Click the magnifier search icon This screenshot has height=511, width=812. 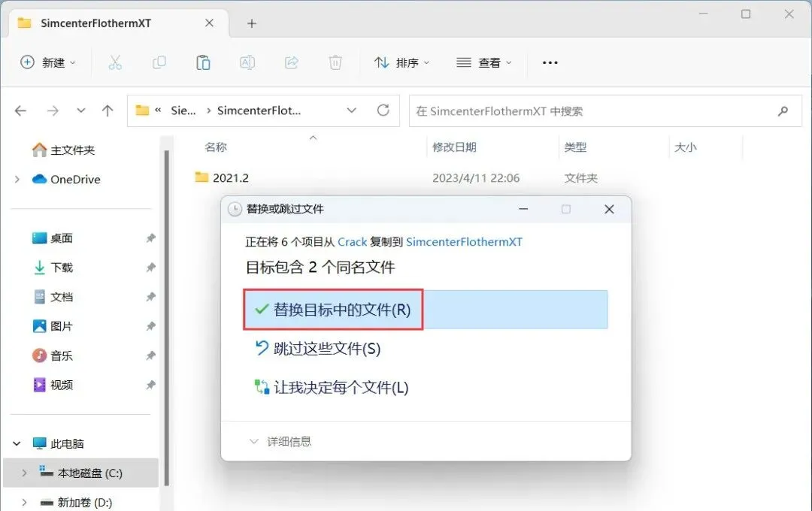pyautogui.click(x=783, y=110)
